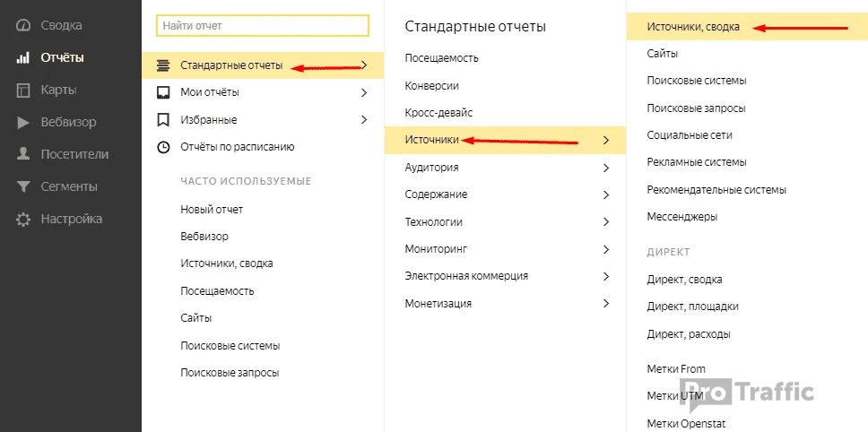Open Поисковые системы in sources submenu
Screen dimensions: 868x432
[697, 81]
